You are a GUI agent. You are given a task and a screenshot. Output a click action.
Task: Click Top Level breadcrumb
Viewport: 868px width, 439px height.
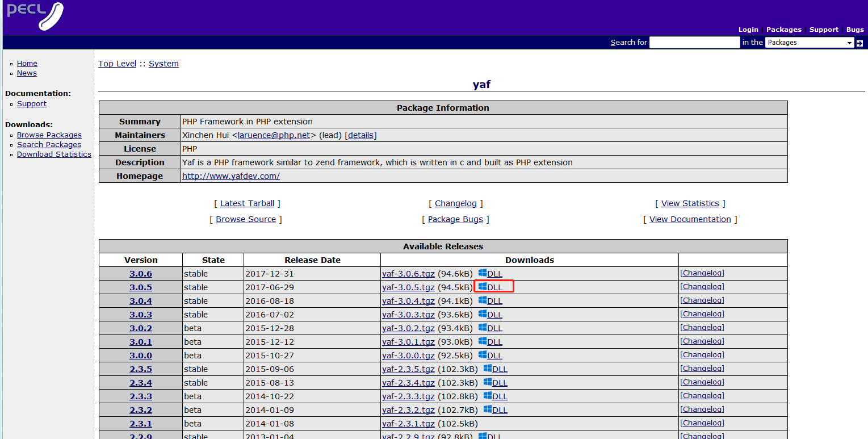(x=118, y=64)
